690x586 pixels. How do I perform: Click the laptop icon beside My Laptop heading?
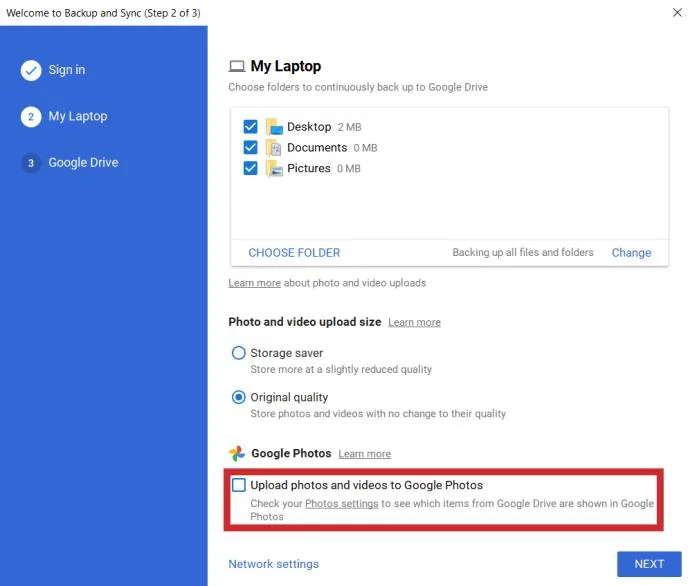coord(237,66)
